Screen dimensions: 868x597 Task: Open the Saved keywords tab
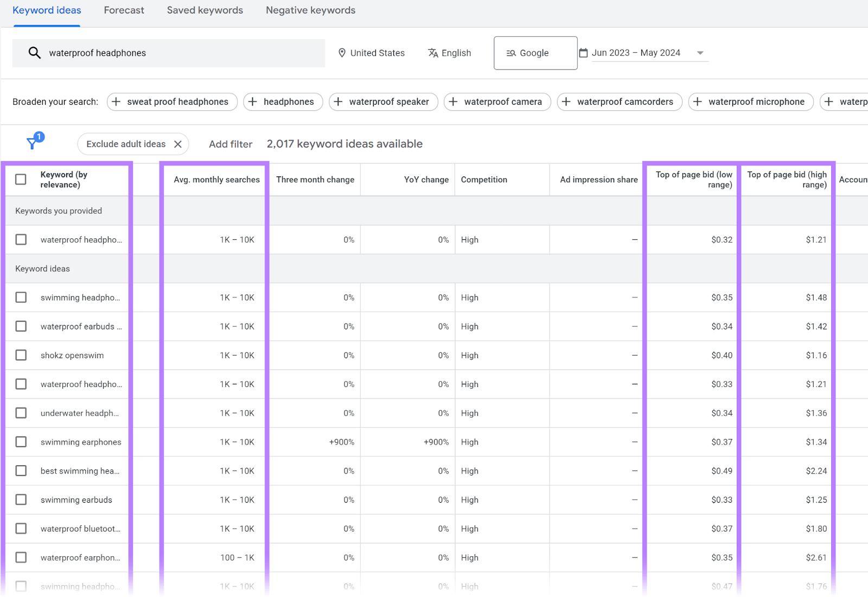tap(205, 10)
